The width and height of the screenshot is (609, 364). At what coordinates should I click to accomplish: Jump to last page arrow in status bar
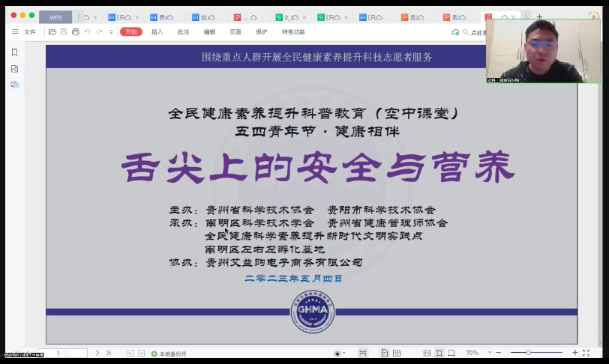click(109, 353)
